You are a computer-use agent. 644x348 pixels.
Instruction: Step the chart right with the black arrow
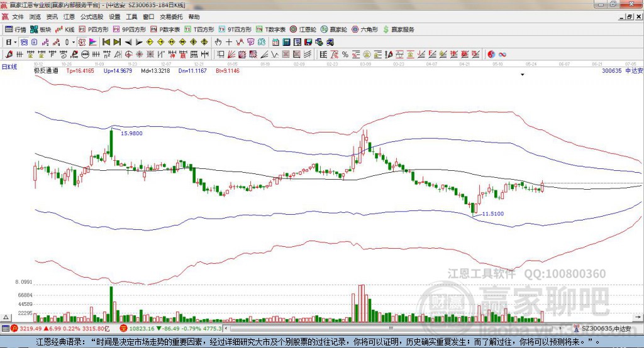pos(139,42)
